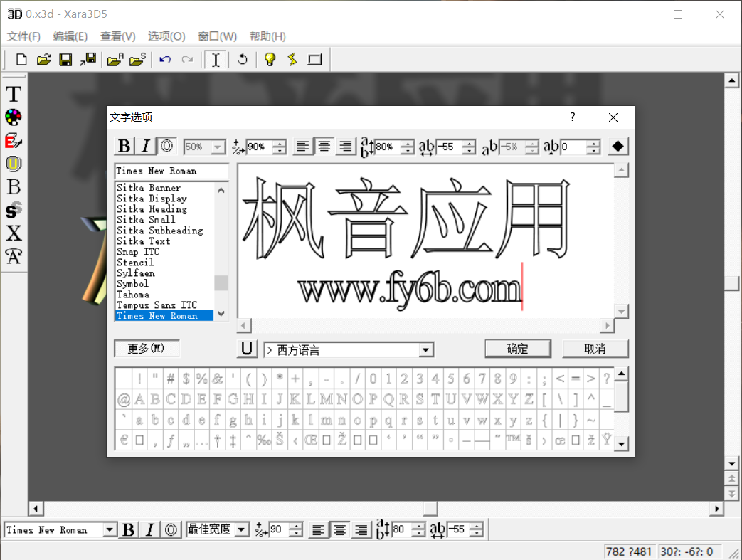
Task: Open the font dropdown on the bottom toolbar
Action: pyautogui.click(x=110, y=529)
